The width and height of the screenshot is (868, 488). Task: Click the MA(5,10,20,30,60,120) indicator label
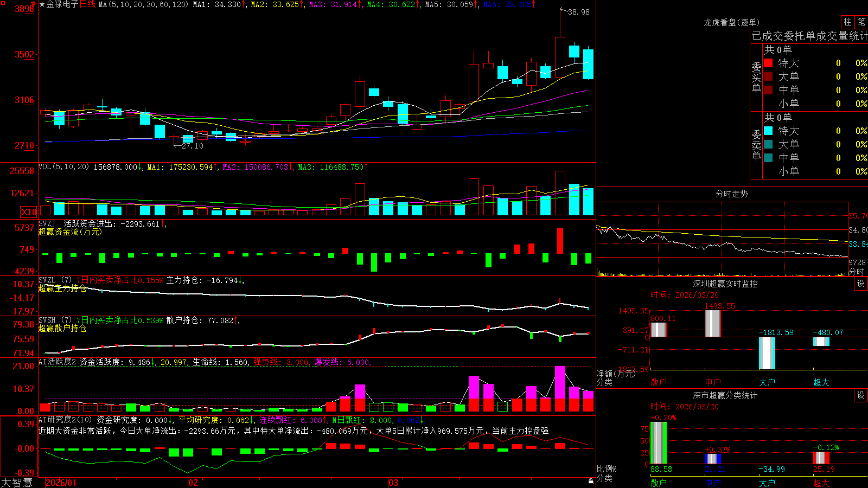pos(144,4)
